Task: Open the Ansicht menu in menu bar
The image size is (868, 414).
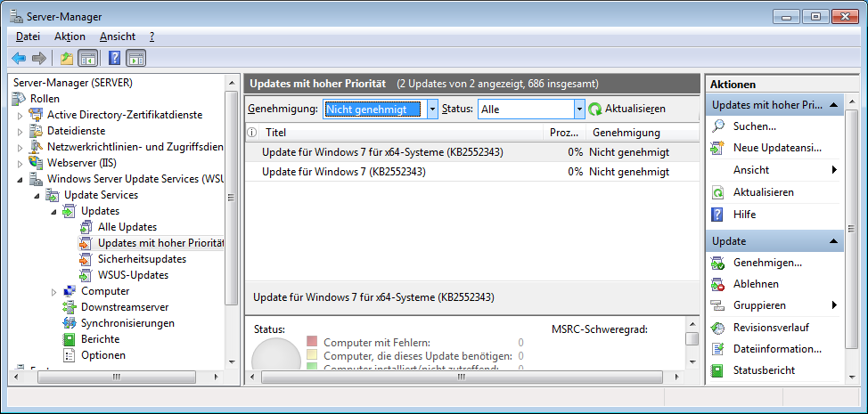Action: point(118,37)
